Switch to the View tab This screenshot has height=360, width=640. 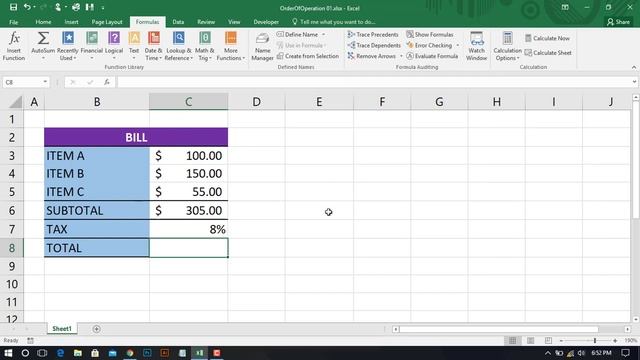234,22
